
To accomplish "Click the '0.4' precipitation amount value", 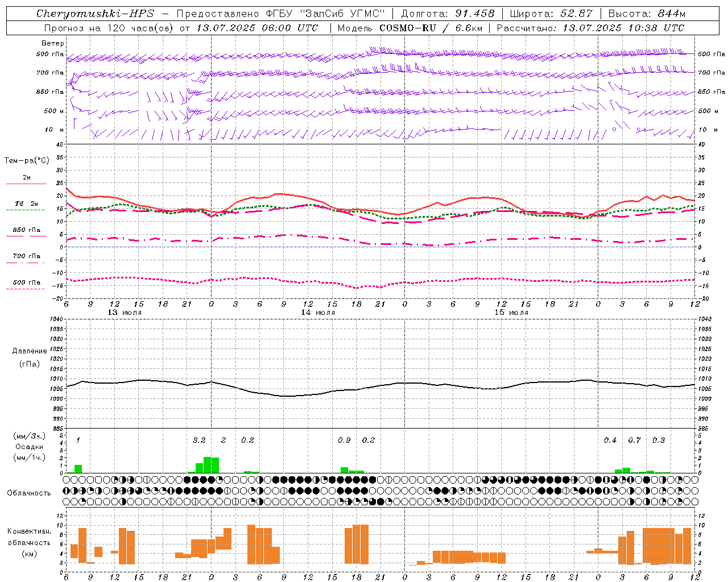I will [610, 440].
